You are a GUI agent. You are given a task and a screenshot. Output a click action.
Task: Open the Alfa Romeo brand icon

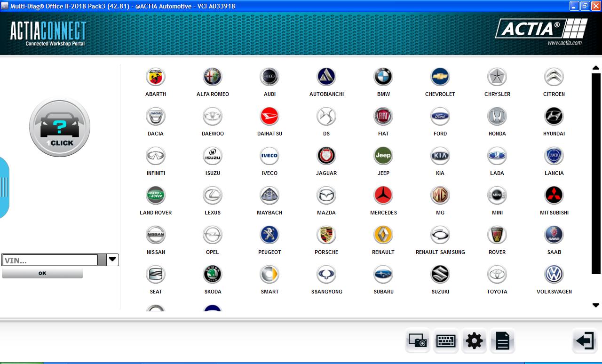click(213, 77)
